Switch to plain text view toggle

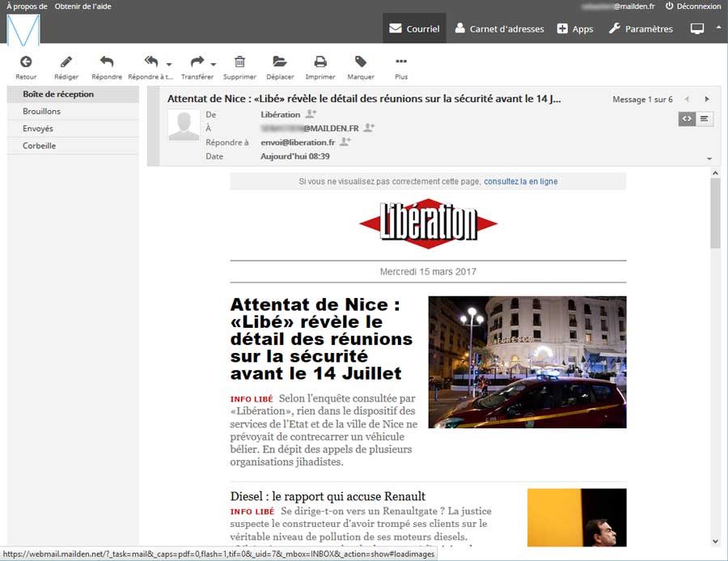[x=704, y=119]
